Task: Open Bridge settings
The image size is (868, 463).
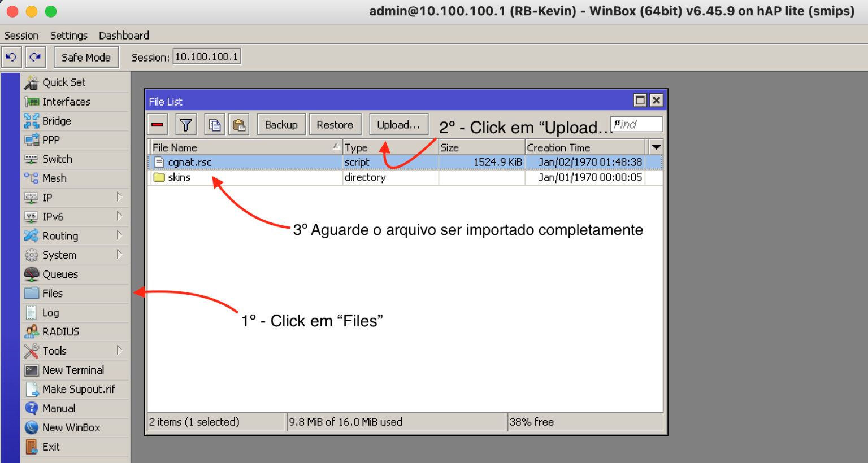Action: (57, 121)
